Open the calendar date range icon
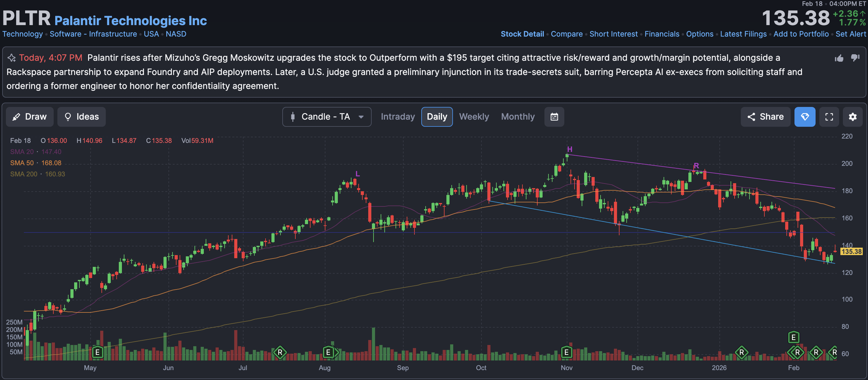 pyautogui.click(x=554, y=117)
